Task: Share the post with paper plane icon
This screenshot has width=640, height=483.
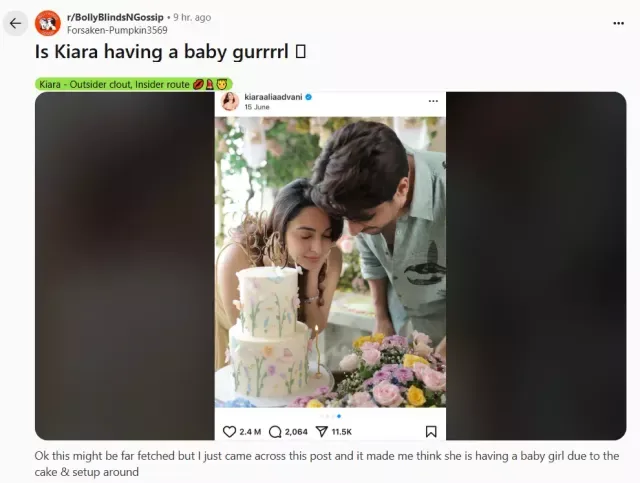Action: [322, 432]
